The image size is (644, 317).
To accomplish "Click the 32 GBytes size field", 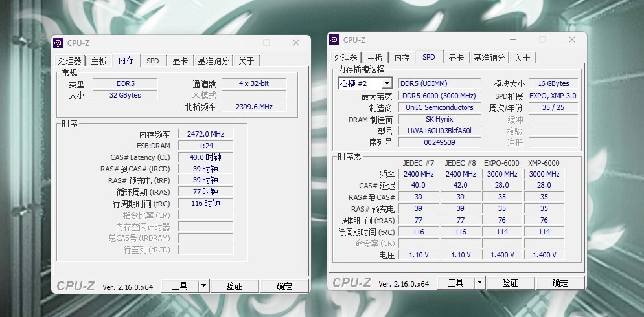I will (x=125, y=95).
